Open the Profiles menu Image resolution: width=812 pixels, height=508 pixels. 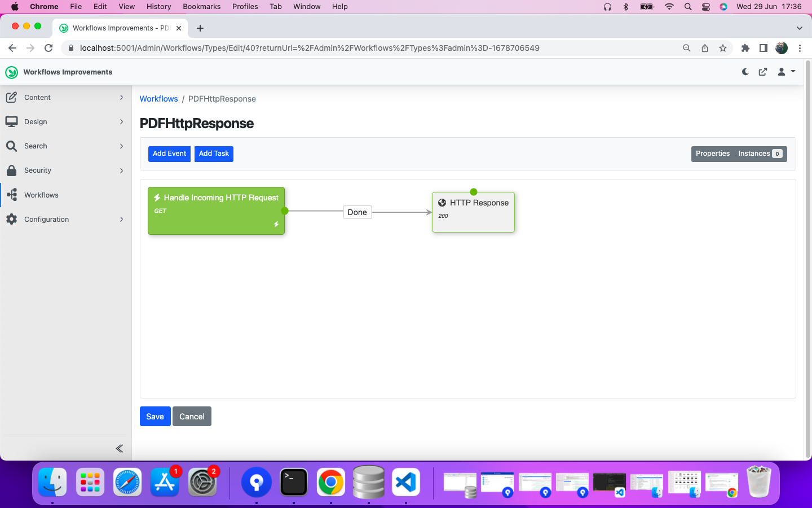(245, 6)
